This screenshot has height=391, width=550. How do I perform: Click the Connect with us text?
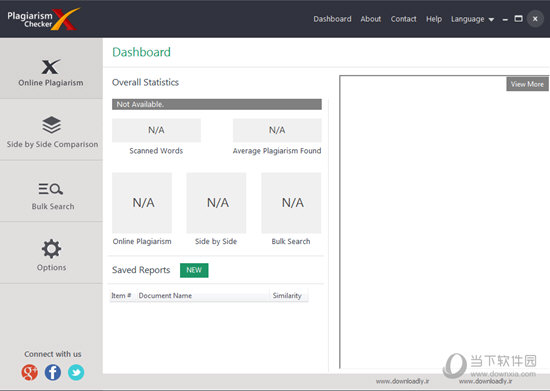(x=53, y=354)
